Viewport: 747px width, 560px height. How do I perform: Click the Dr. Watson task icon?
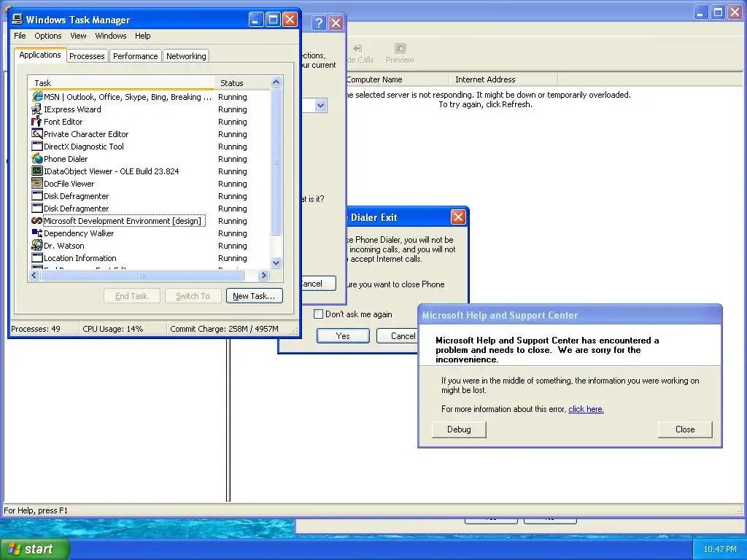click(37, 245)
